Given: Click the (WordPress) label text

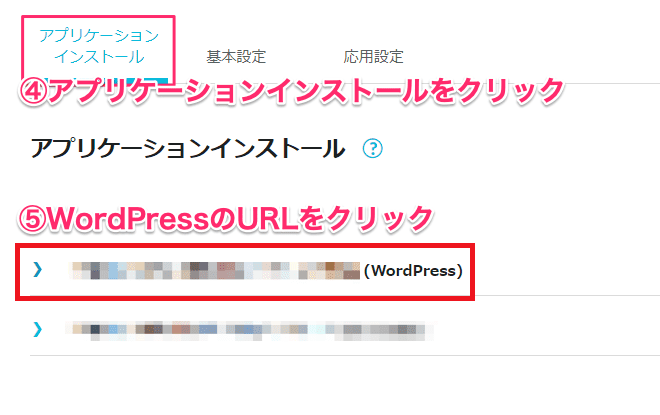Looking at the screenshot, I should [413, 271].
